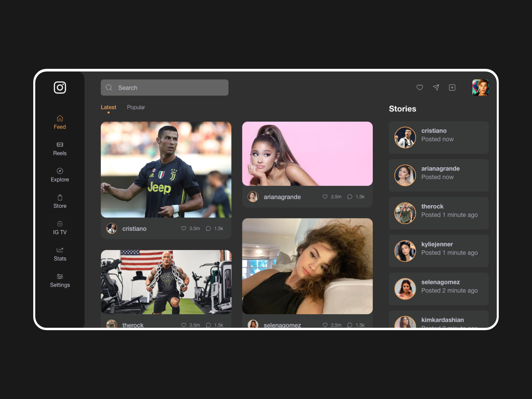Screen dimensions: 532x399
Task: Like cristiano's post using the heart icon
Action: point(184,228)
